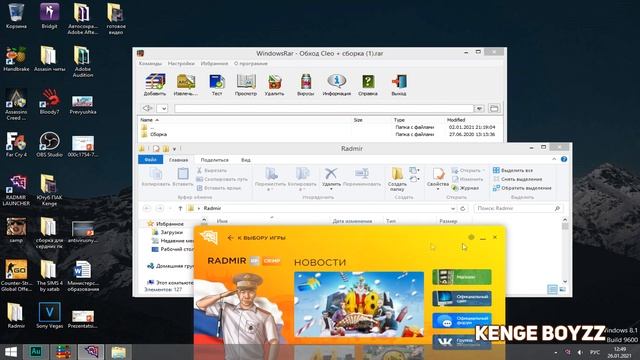Viewport: 640px width, 360px height.
Task: Click the green Магазин button in launcher
Action: click(462, 277)
